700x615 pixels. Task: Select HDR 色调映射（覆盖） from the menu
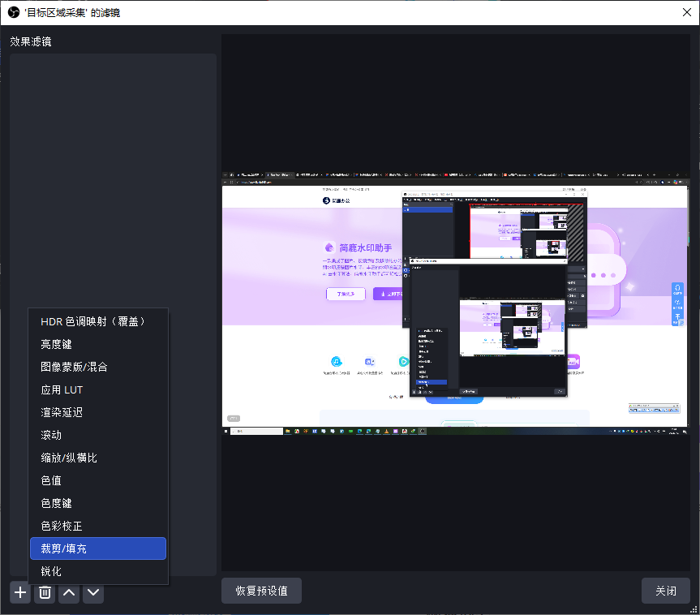(x=98, y=321)
